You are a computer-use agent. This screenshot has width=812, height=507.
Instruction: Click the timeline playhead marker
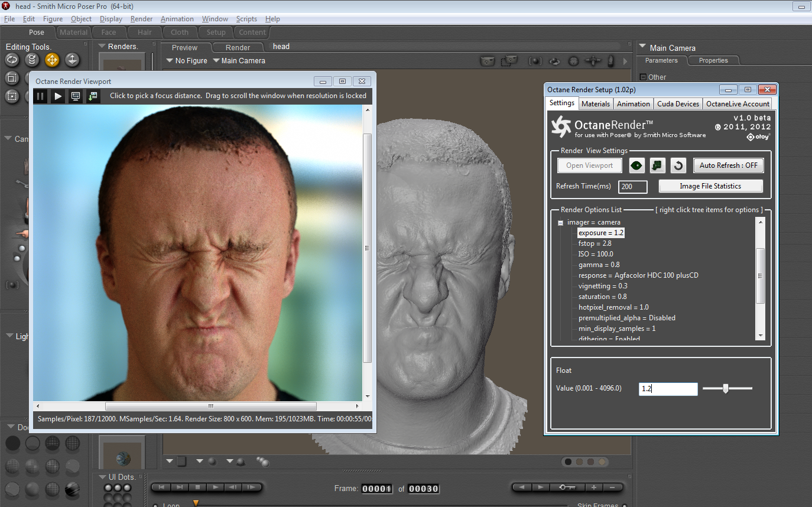tap(196, 503)
